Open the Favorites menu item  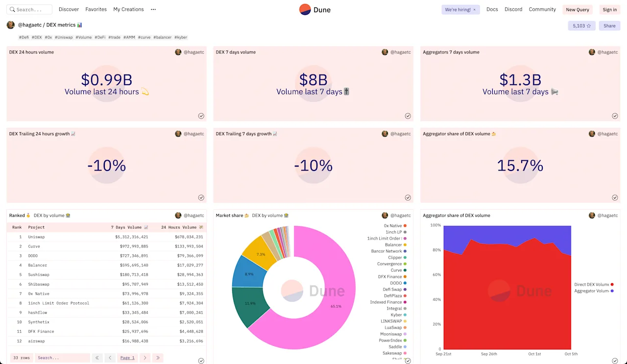[x=96, y=9]
